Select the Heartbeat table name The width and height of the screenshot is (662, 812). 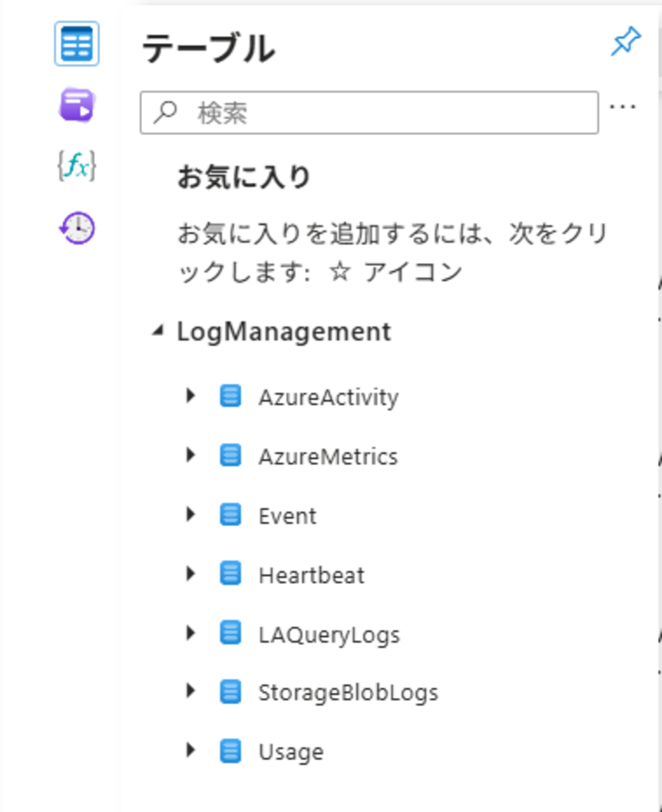[x=311, y=575]
